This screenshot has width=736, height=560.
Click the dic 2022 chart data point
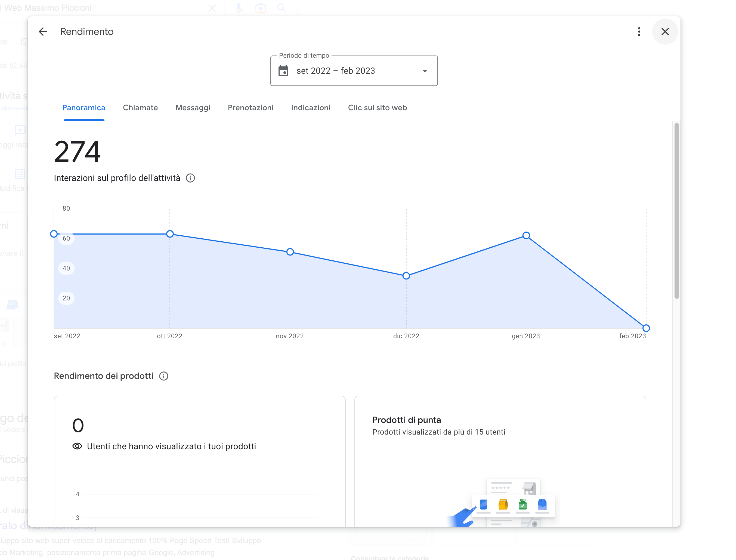click(x=406, y=276)
